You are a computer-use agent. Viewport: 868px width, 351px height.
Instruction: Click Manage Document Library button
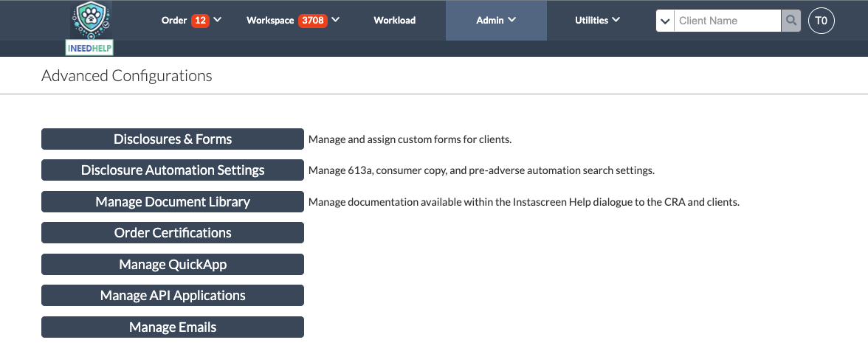(173, 202)
